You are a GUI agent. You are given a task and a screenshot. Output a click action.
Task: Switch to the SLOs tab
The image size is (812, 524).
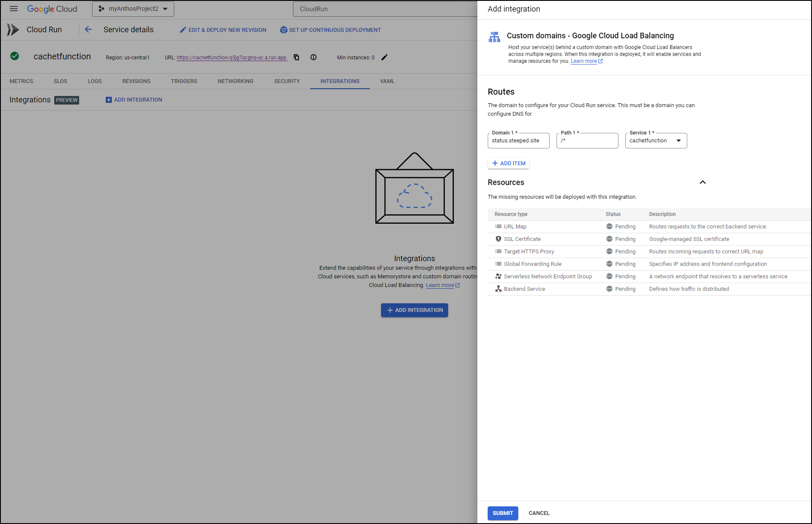(x=61, y=81)
